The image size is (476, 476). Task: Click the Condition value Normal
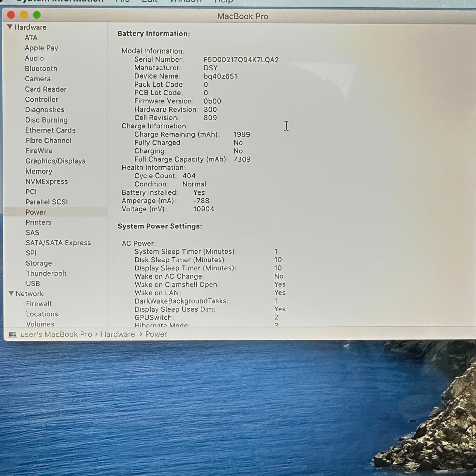[x=194, y=184]
